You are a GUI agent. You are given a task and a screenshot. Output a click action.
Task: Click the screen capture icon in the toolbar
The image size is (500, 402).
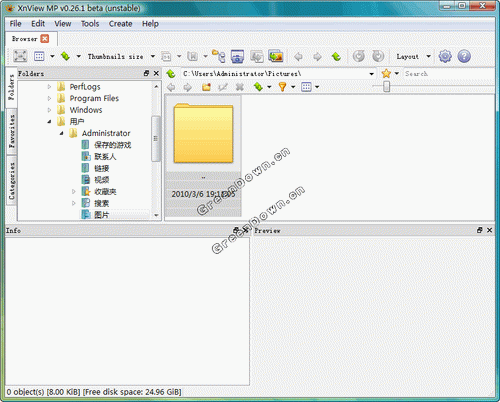tap(237, 56)
